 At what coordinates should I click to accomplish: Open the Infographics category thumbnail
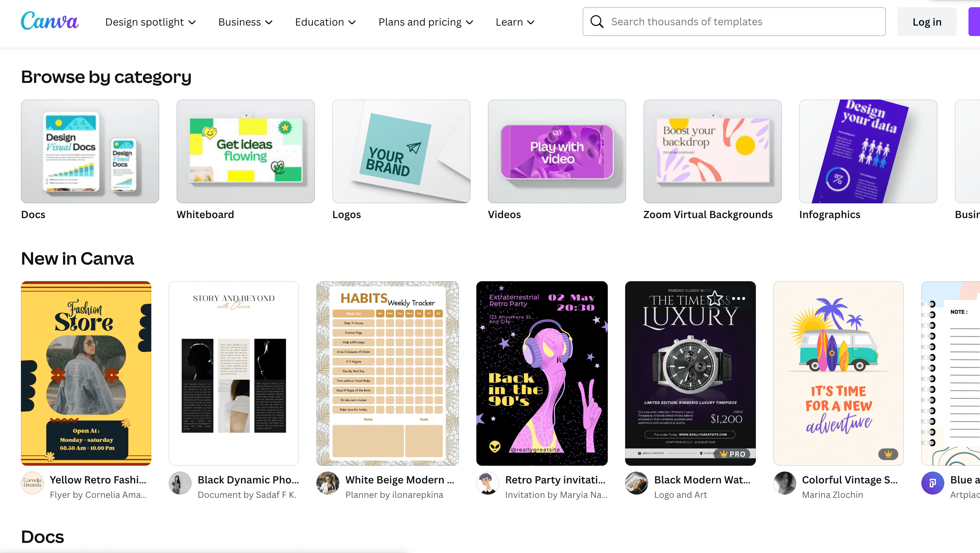tap(868, 151)
